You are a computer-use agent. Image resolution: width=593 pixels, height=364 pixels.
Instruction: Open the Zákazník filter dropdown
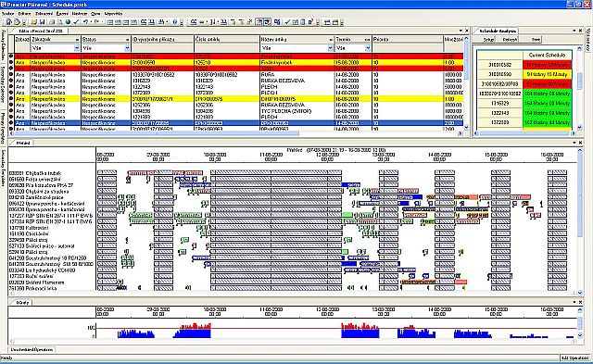click(x=77, y=48)
